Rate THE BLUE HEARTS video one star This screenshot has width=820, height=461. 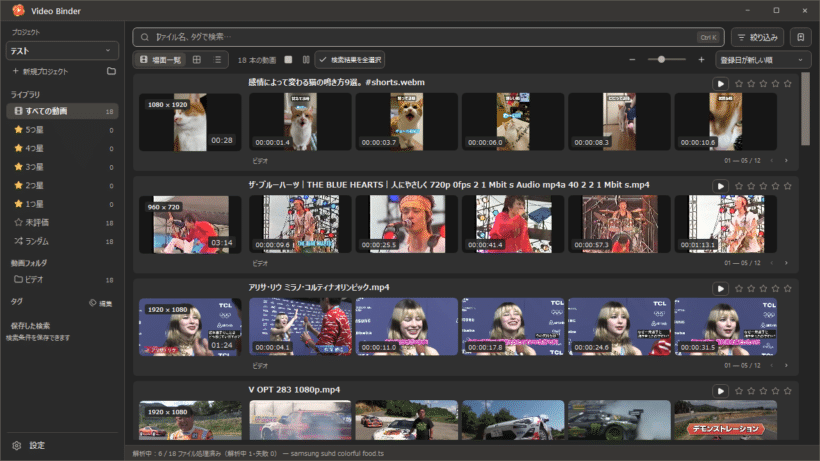[x=739, y=186]
